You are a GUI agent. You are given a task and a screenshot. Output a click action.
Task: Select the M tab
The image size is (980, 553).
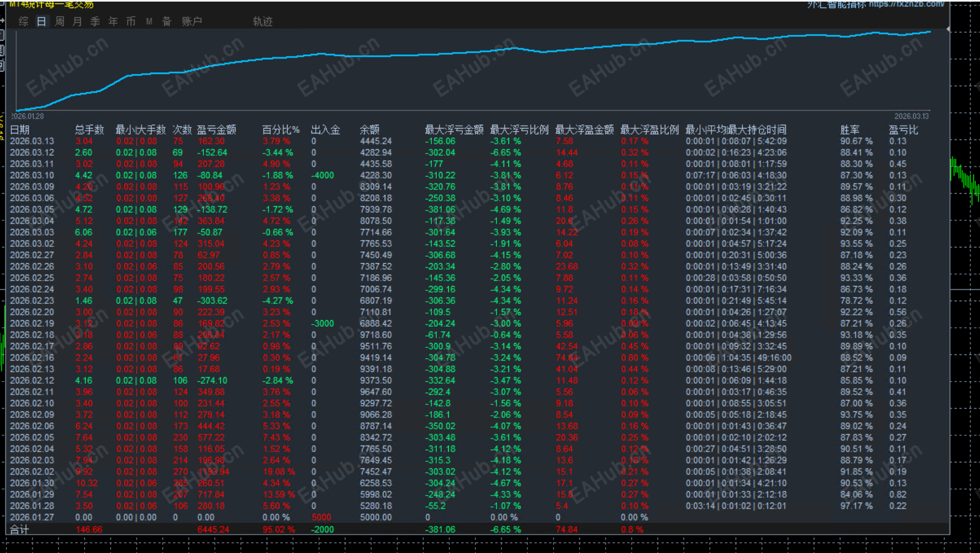point(149,21)
